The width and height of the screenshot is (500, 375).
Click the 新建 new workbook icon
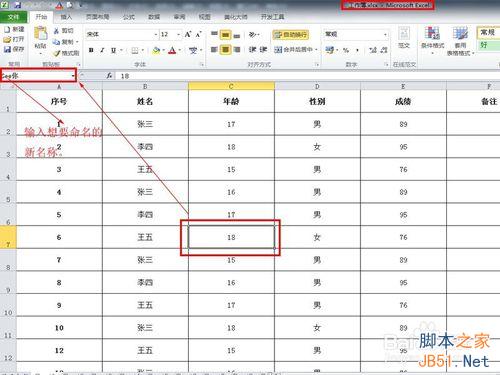tap(7, 30)
